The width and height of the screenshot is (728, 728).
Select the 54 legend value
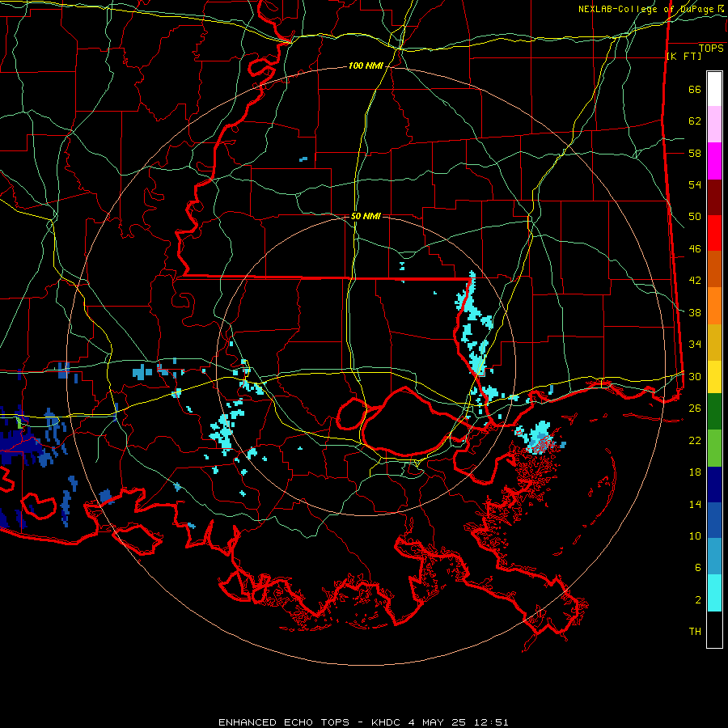[x=695, y=184]
